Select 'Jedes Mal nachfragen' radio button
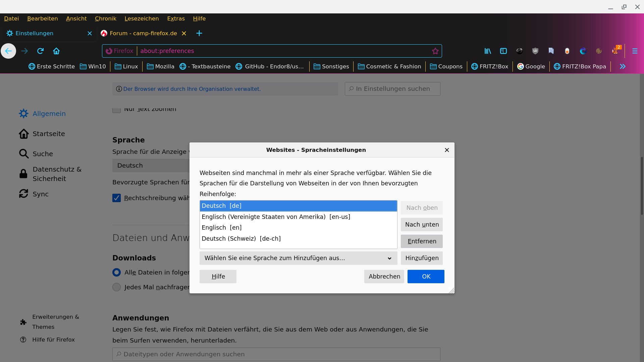Viewport: 644px width, 362px height. point(116,287)
